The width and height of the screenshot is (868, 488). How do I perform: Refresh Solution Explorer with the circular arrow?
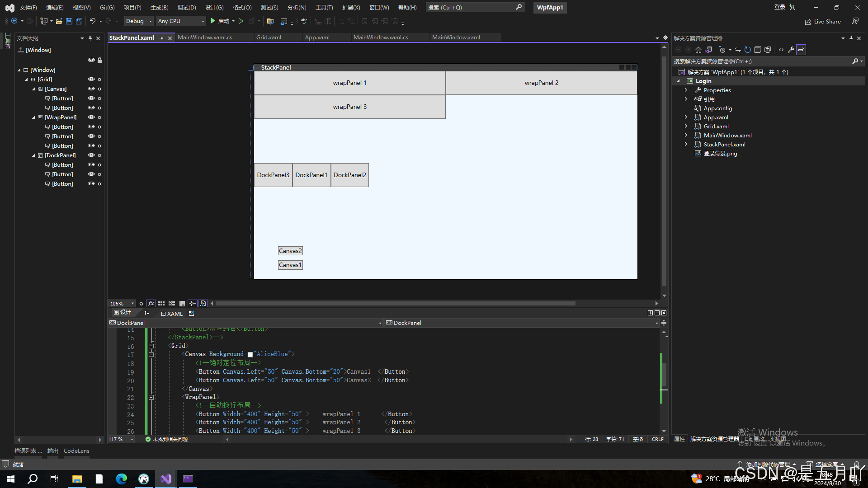point(748,50)
